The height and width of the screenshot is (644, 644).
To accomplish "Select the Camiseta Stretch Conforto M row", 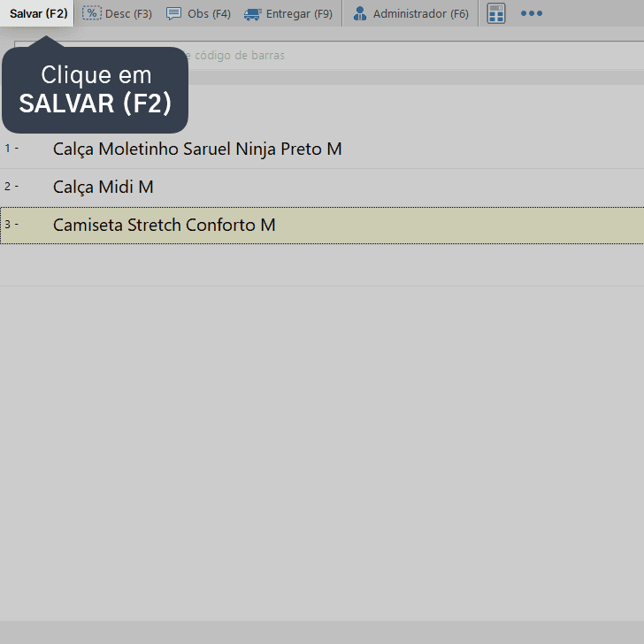I will [322, 226].
